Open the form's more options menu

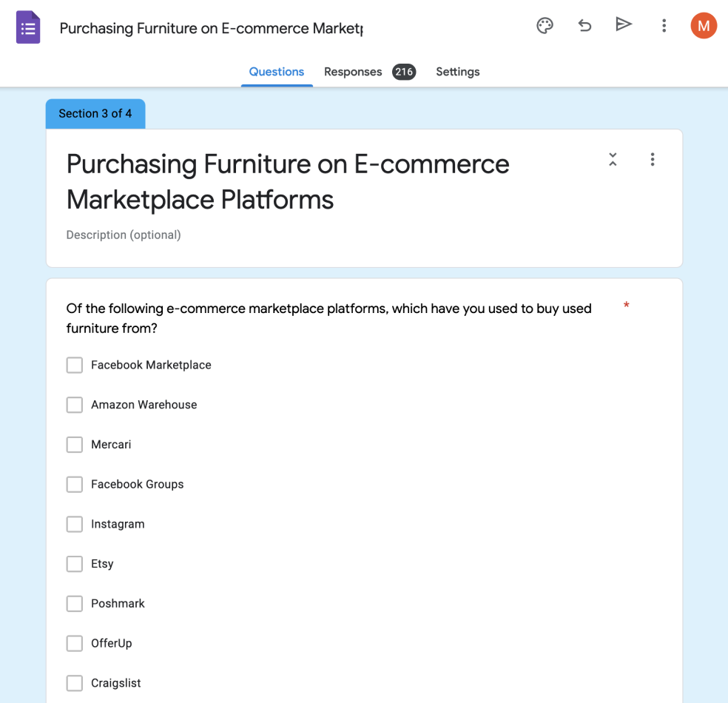click(664, 26)
